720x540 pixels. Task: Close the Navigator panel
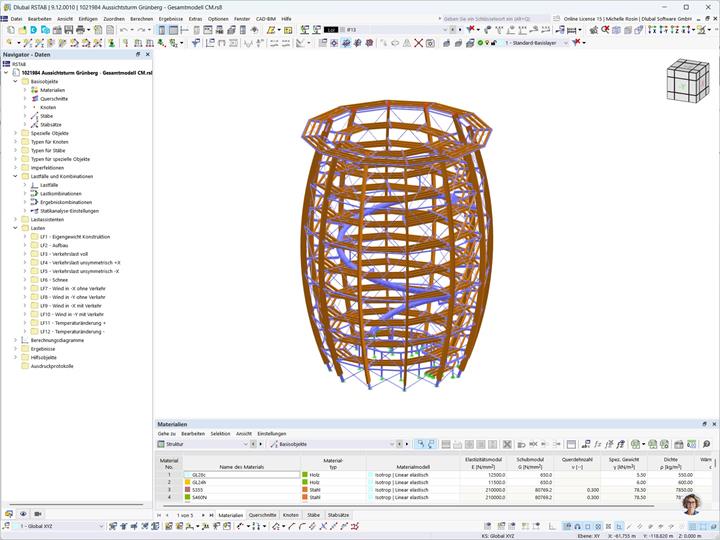click(147, 54)
